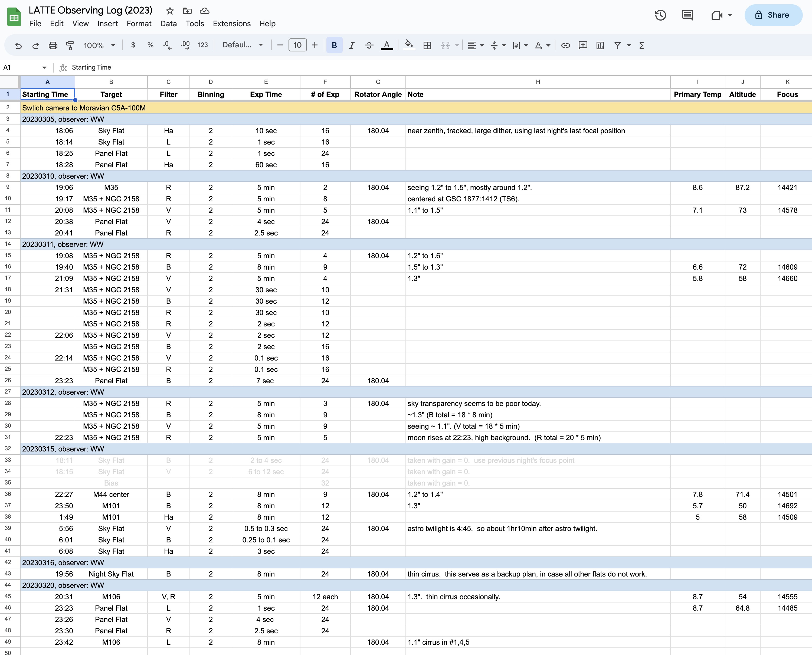Move document using folder icon
Screen dimensions: 812x655
click(x=187, y=11)
